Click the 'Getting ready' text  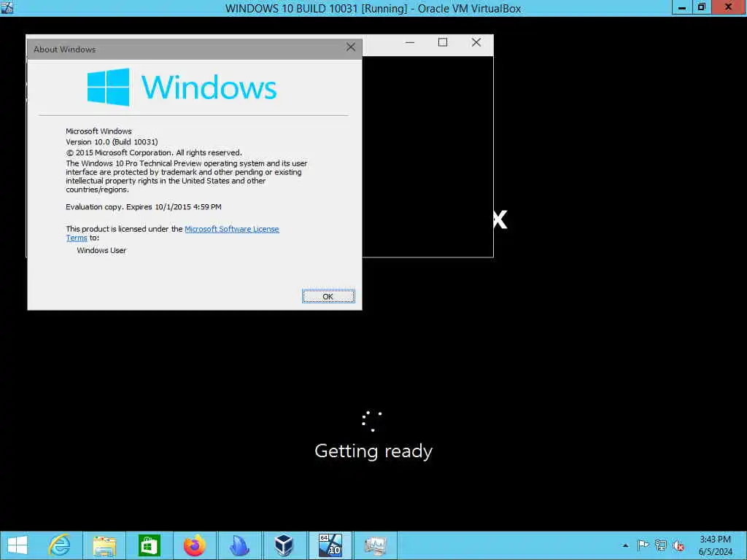click(x=373, y=451)
